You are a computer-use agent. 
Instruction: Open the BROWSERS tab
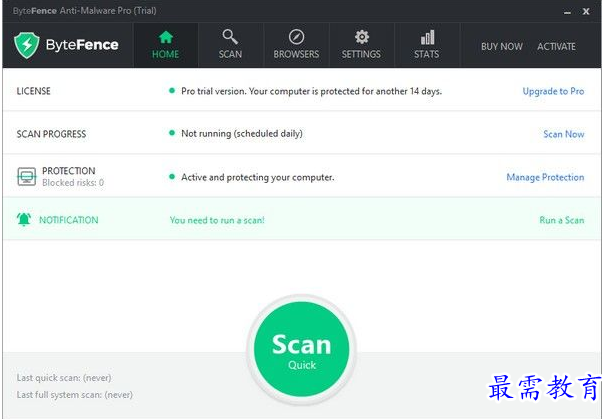[296, 45]
